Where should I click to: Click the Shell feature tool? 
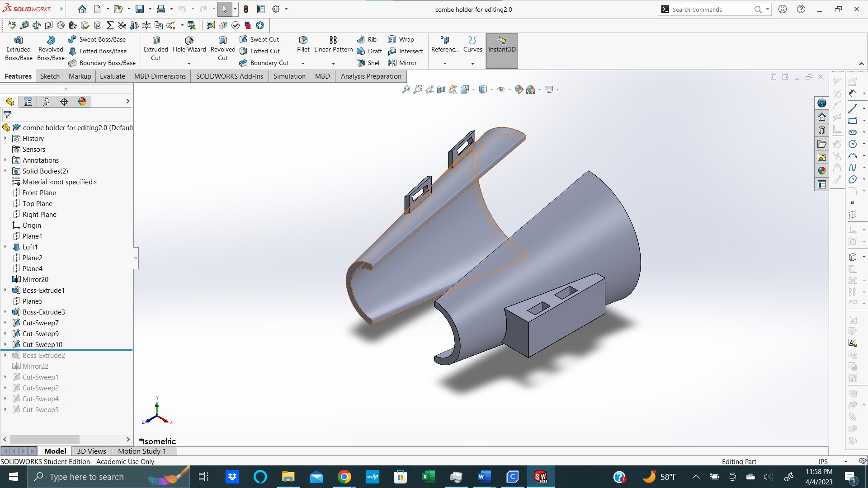point(368,63)
